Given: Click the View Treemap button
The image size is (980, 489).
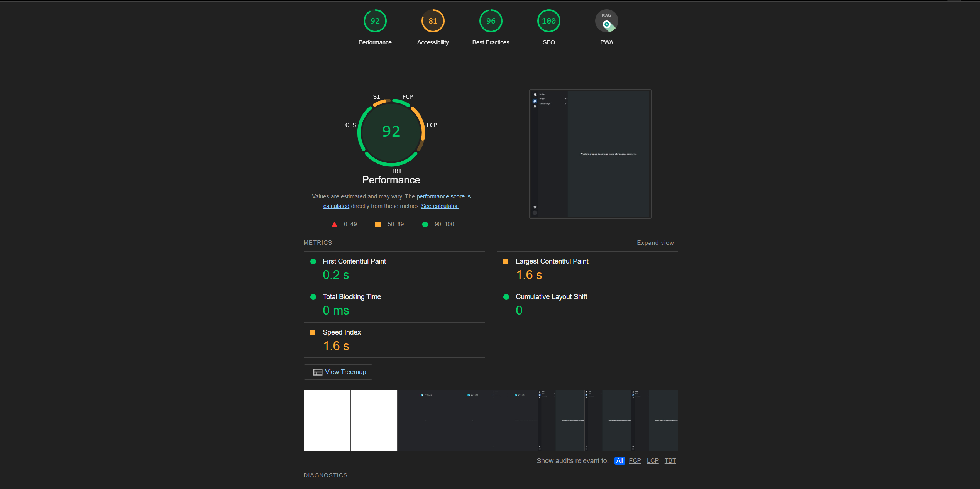Looking at the screenshot, I should pos(345,372).
